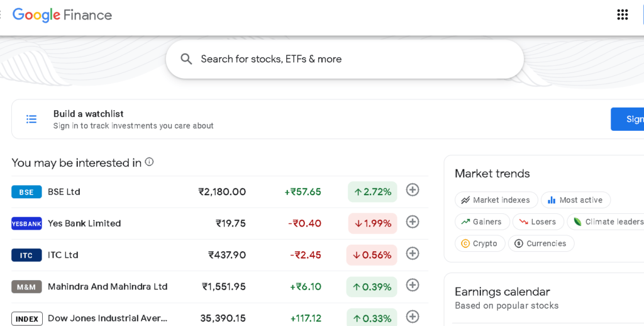Add Mahindra And Mahindra with plus icon

[x=413, y=285]
